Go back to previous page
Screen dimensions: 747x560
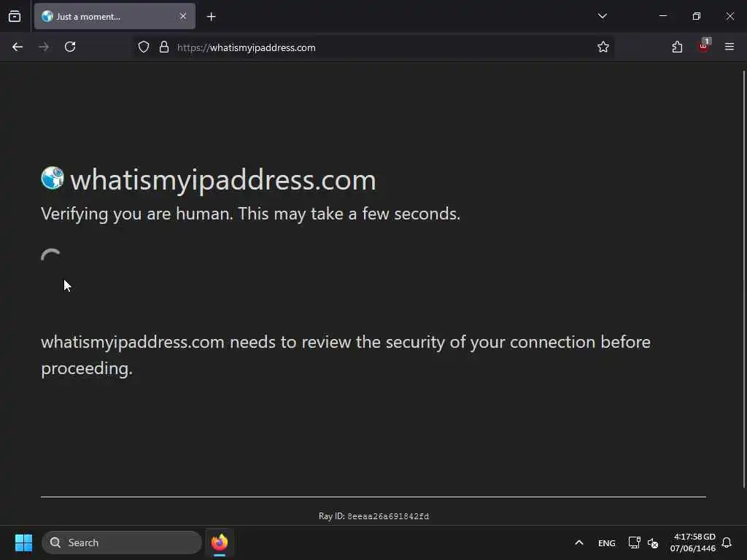pos(18,47)
